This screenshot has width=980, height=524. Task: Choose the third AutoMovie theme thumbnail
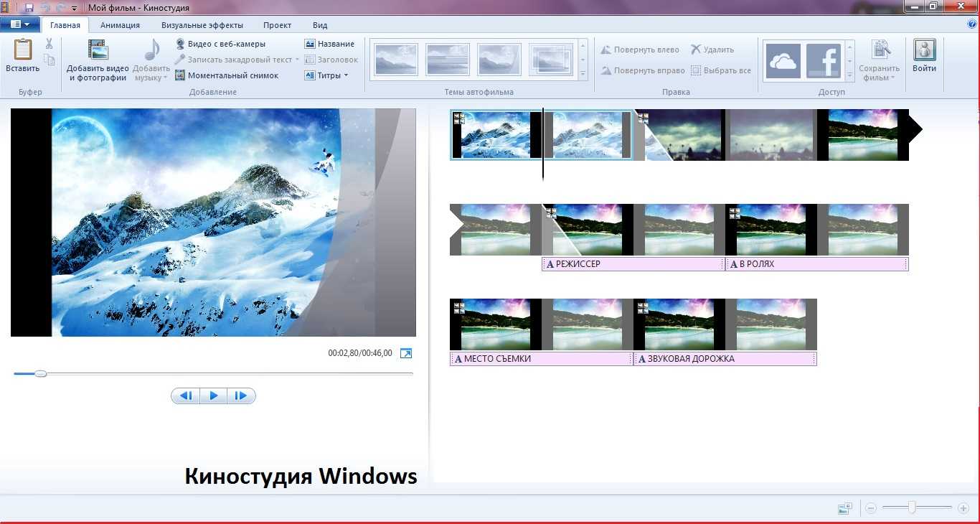499,60
